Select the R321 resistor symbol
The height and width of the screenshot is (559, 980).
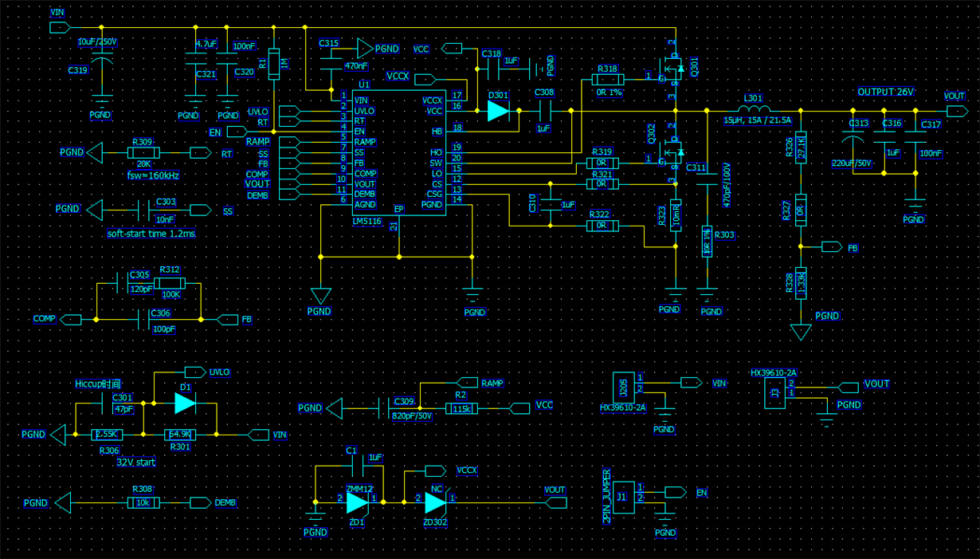click(602, 184)
